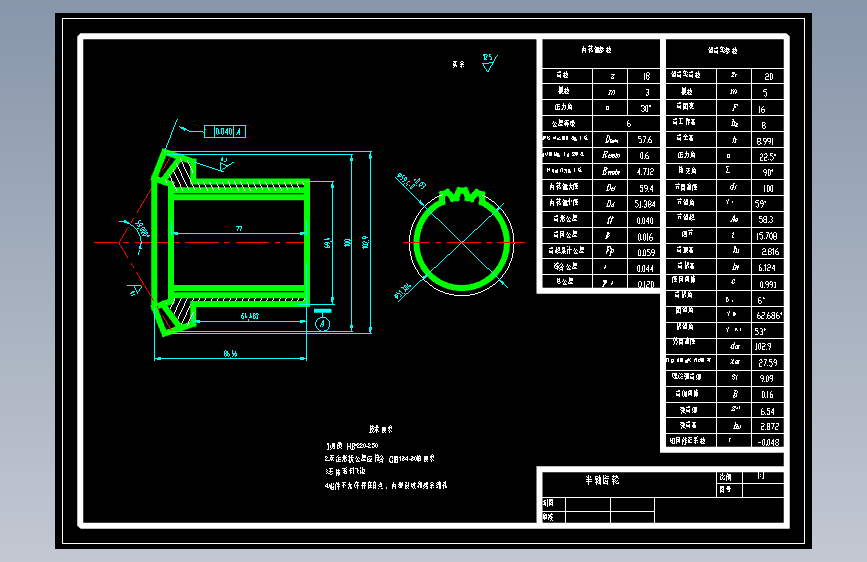Click table cell 0.991
The width and height of the screenshot is (867, 562).
[x=767, y=284]
